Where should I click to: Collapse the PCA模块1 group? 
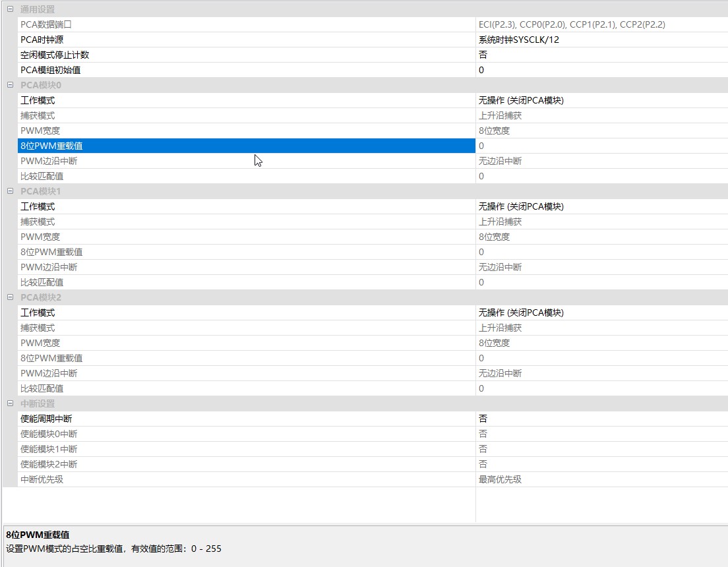[x=10, y=191]
